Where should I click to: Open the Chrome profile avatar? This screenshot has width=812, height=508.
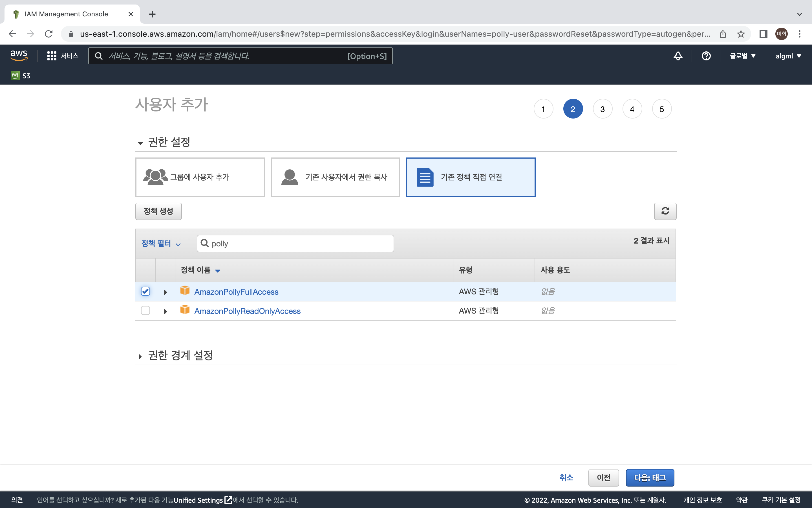(782, 34)
